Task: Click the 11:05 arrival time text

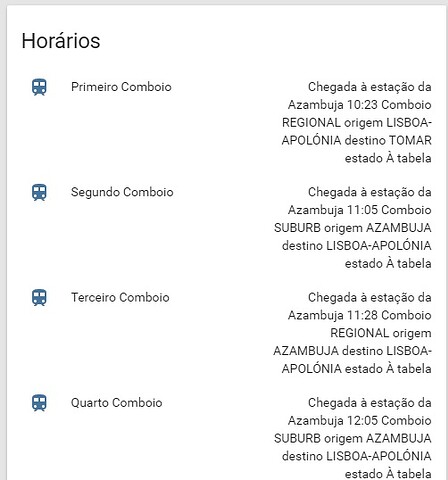Action: [x=362, y=210]
